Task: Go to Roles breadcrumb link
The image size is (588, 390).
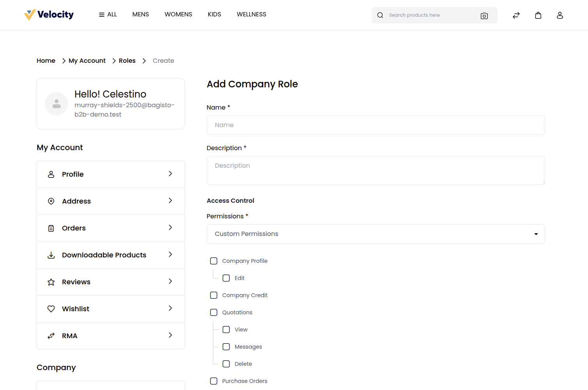Action: coord(127,61)
